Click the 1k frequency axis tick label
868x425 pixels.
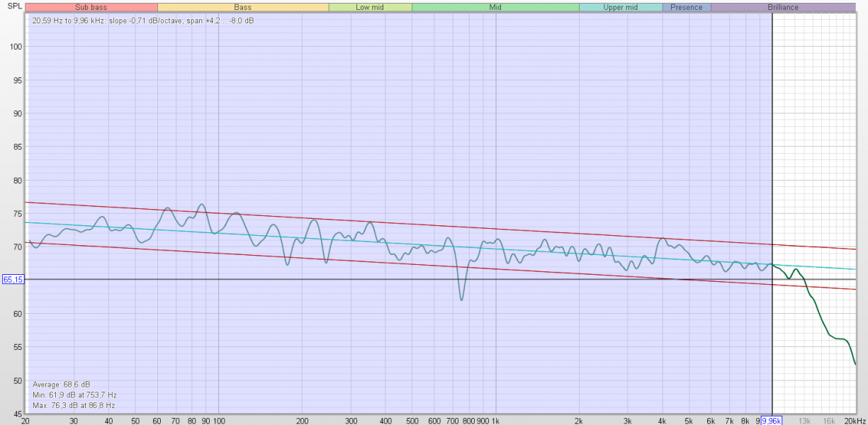(x=495, y=420)
